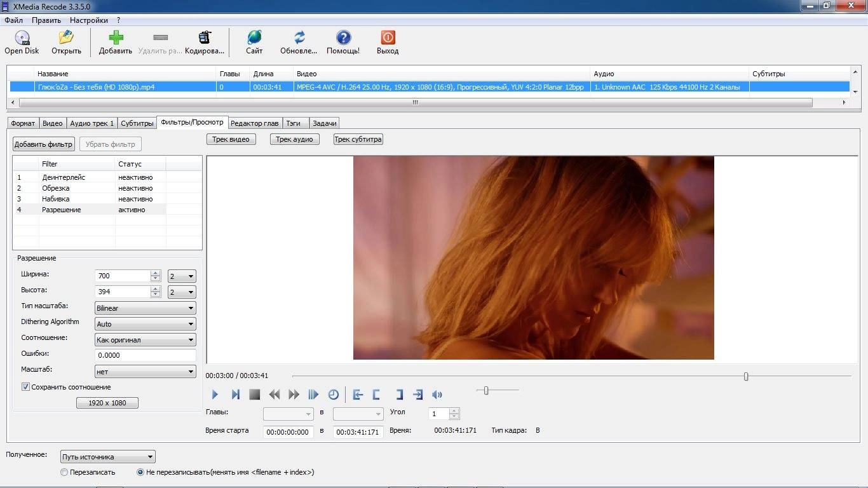
Task: Click the next frame step button
Action: tap(235, 395)
